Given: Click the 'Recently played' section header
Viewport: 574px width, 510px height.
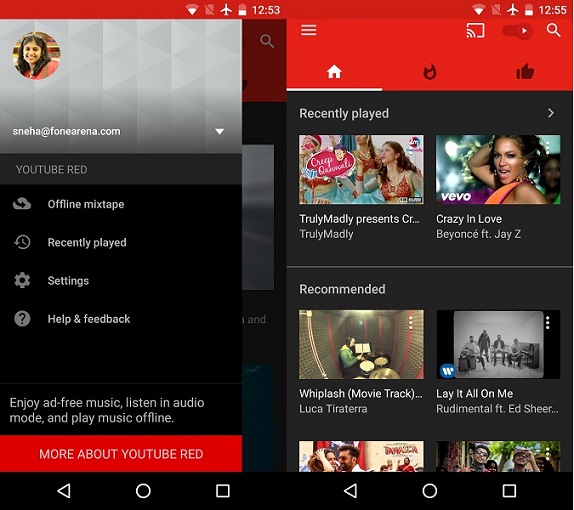Looking at the screenshot, I should pyautogui.click(x=344, y=113).
